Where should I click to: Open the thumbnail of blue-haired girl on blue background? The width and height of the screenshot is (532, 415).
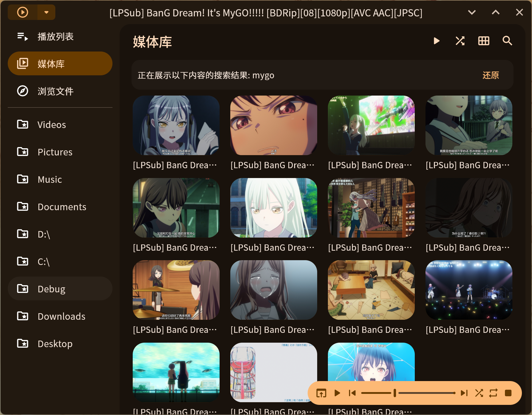coord(371,362)
